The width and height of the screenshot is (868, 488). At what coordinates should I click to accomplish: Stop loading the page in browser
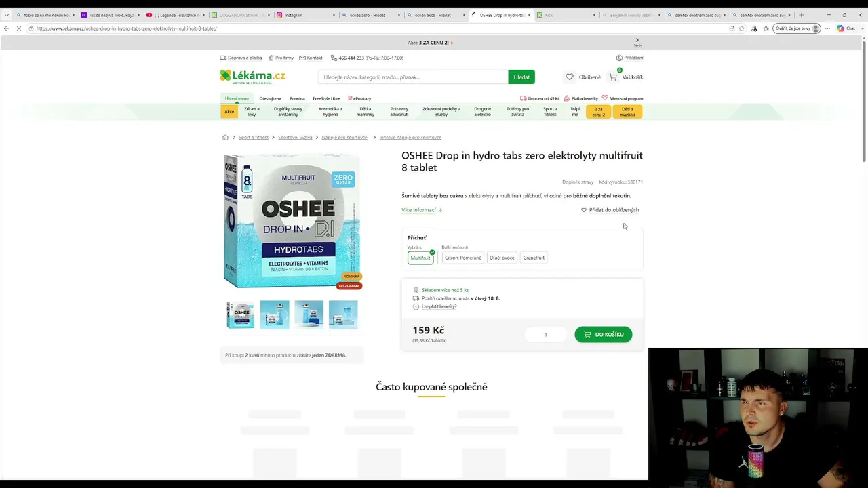19,28
